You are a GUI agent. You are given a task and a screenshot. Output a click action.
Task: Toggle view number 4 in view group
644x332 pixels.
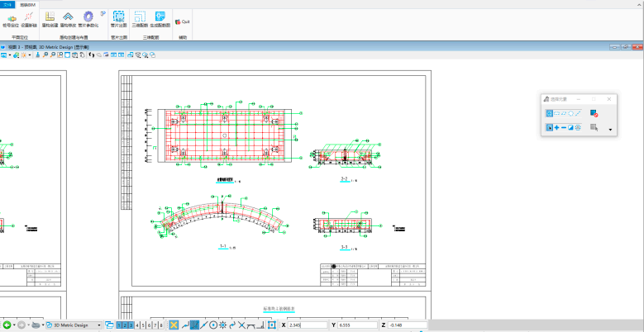(136, 325)
